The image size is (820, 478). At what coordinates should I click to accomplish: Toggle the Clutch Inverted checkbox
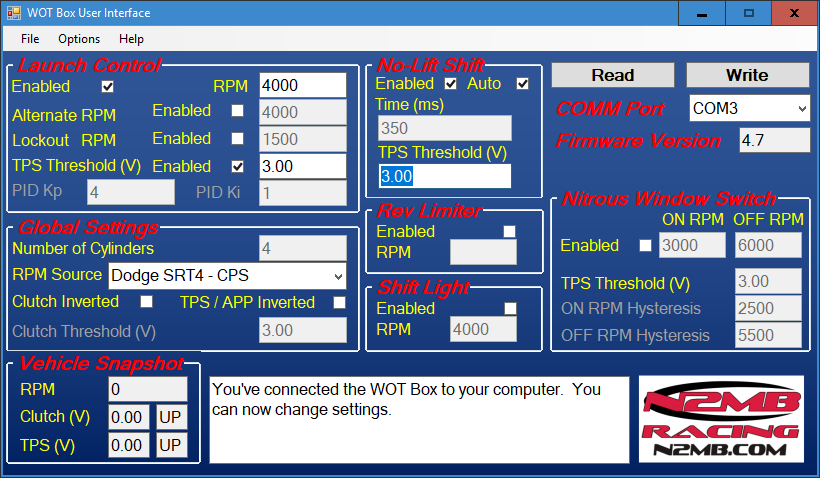tap(146, 302)
